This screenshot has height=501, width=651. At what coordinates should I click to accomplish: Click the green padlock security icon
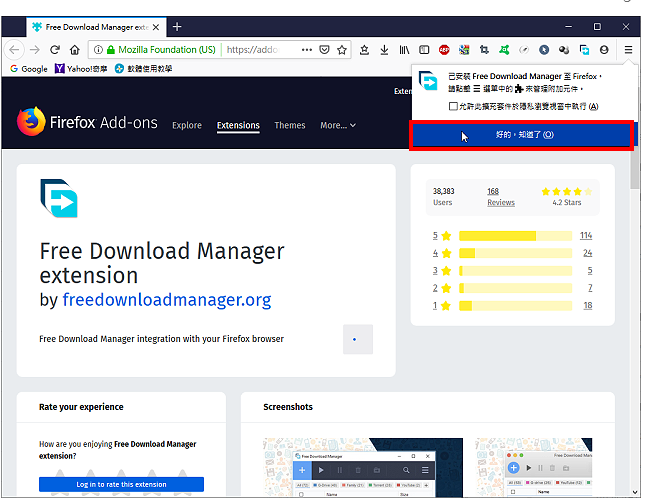(x=110, y=50)
